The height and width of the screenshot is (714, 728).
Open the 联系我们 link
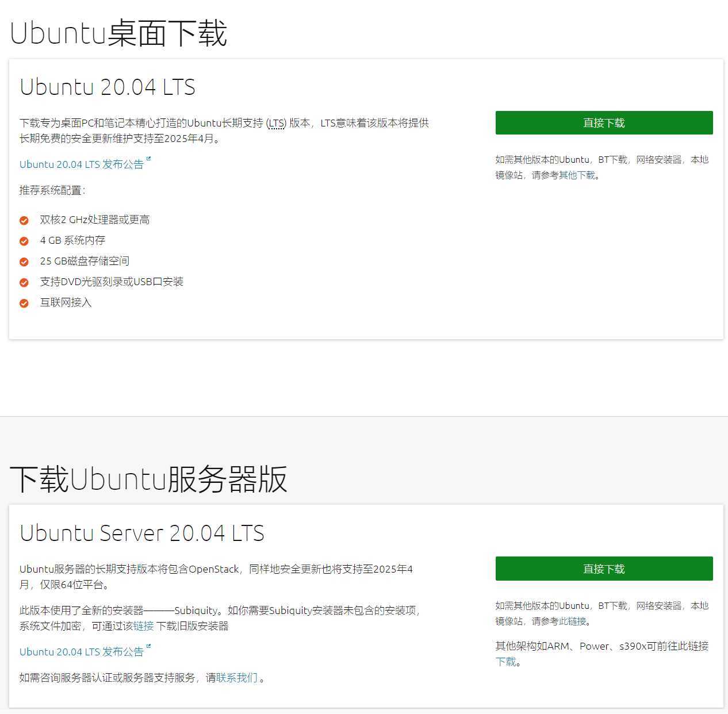point(237,678)
